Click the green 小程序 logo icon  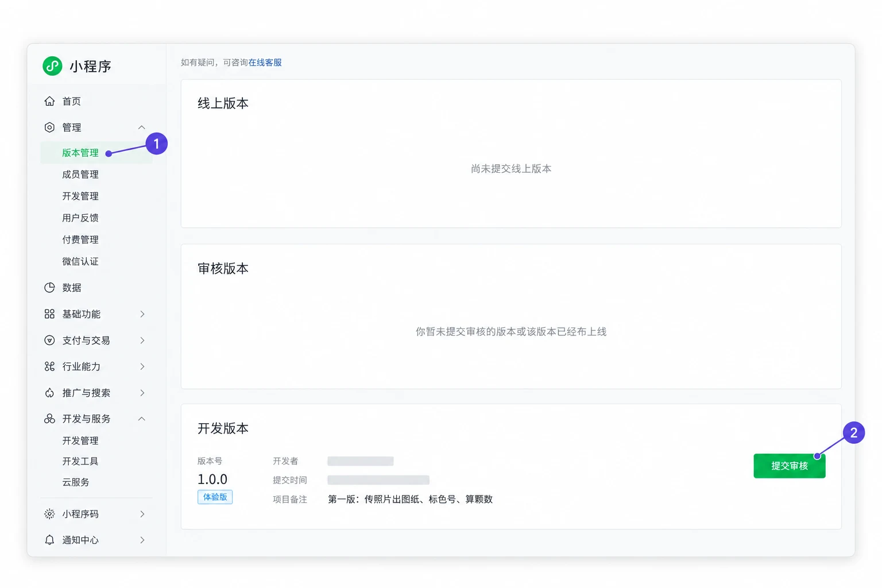pyautogui.click(x=52, y=66)
